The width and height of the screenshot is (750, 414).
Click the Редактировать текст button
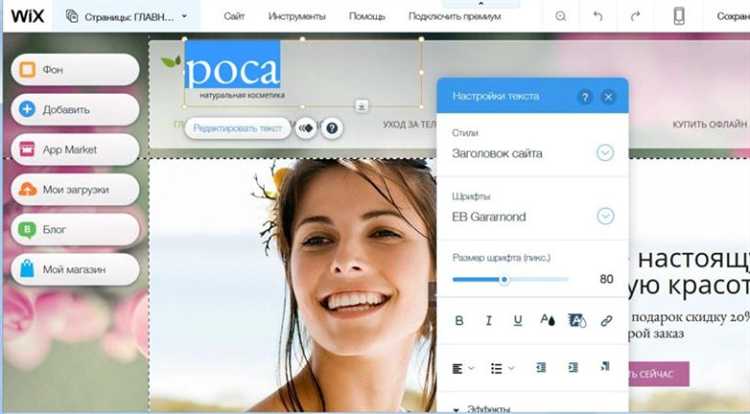pos(238,128)
